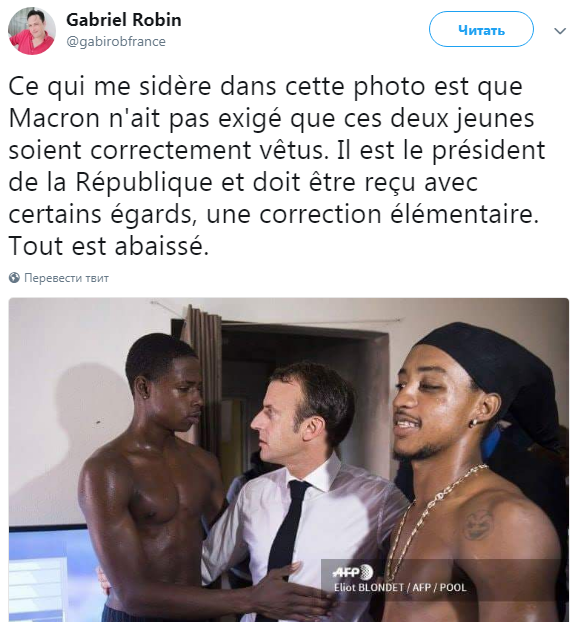The height and width of the screenshot is (622, 580).
Task: Open the @gabirobfrance handle link
Action: point(116,41)
